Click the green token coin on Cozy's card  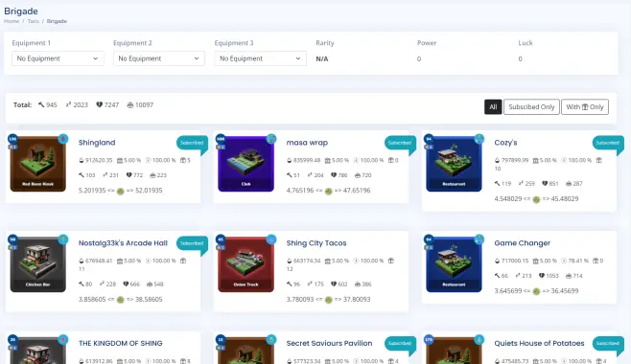pyautogui.click(x=536, y=199)
